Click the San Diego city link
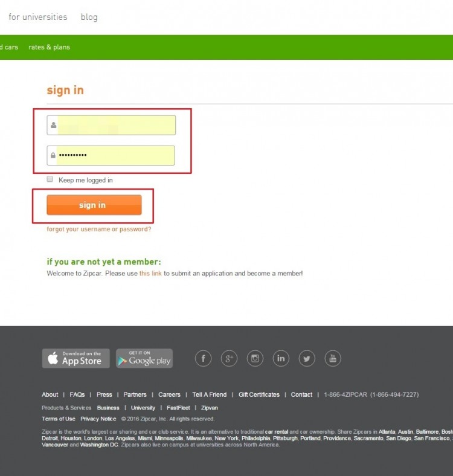Screen dimensions: 453x476 (399, 439)
